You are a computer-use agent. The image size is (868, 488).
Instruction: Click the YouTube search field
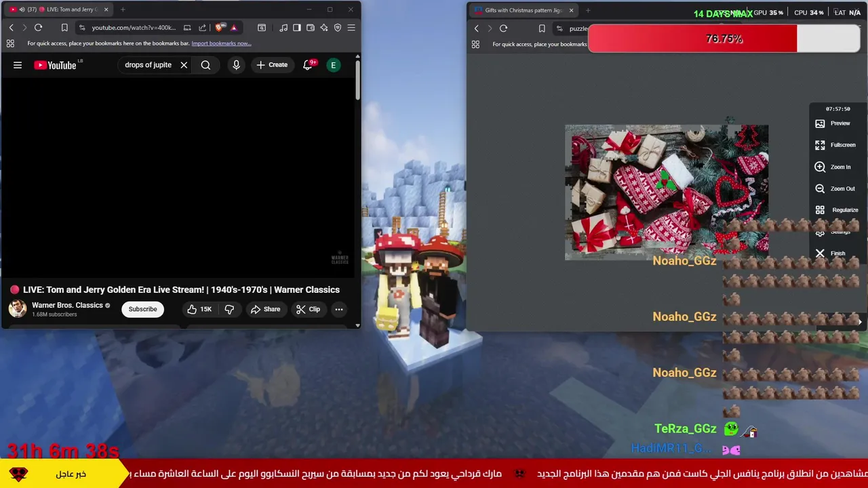[x=149, y=65]
